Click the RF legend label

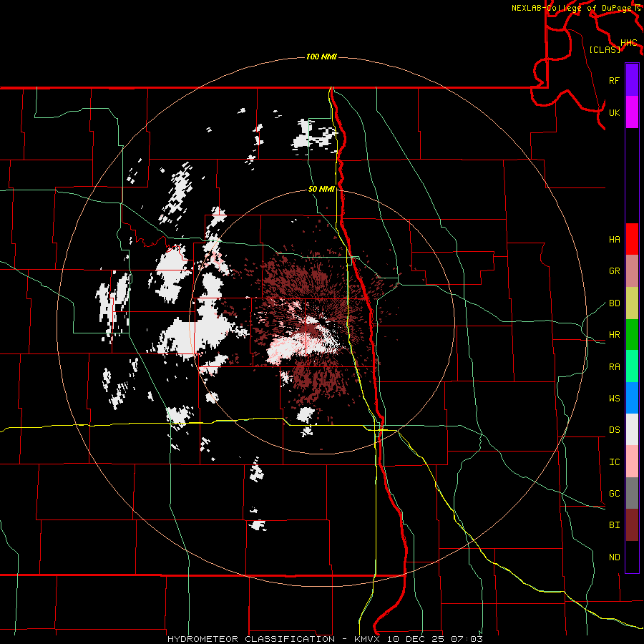pyautogui.click(x=614, y=80)
